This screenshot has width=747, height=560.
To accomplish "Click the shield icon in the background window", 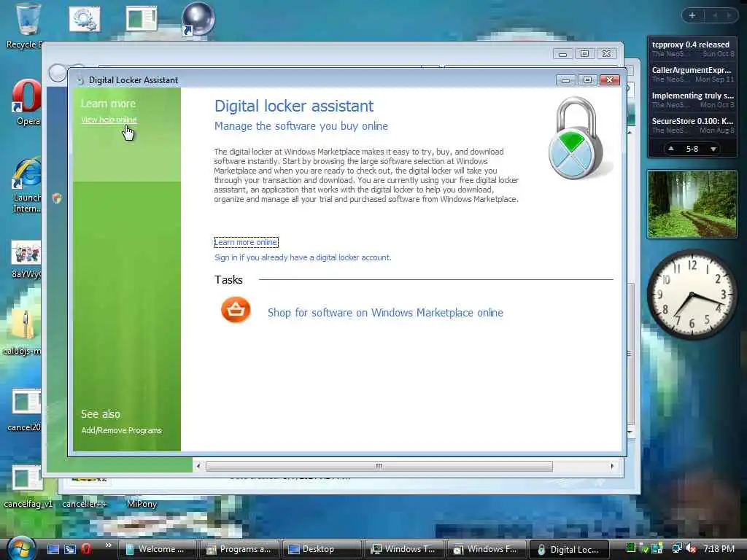I will point(57,198).
